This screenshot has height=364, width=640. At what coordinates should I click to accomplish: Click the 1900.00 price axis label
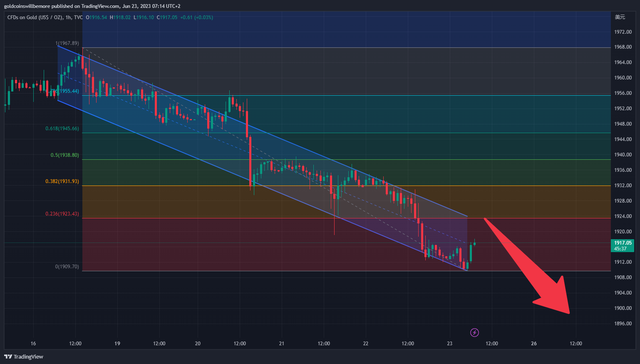click(623, 308)
